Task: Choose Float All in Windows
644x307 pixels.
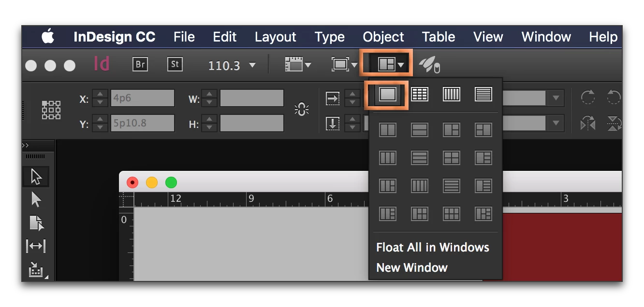Action: tap(433, 248)
